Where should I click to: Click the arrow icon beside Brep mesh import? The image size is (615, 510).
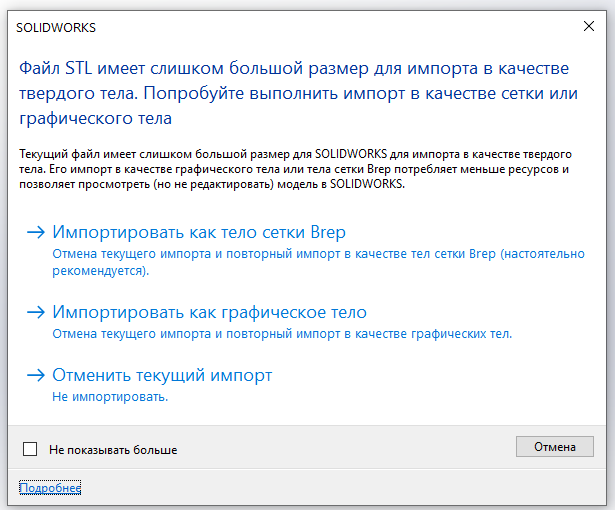coord(37,232)
